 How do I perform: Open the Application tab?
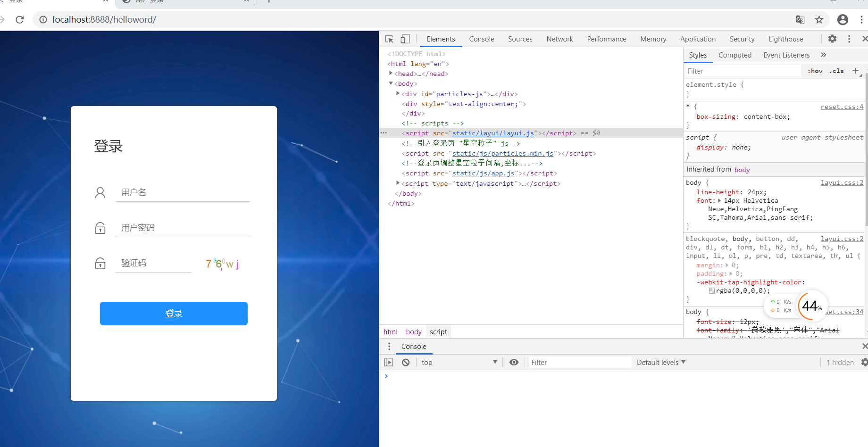[698, 39]
